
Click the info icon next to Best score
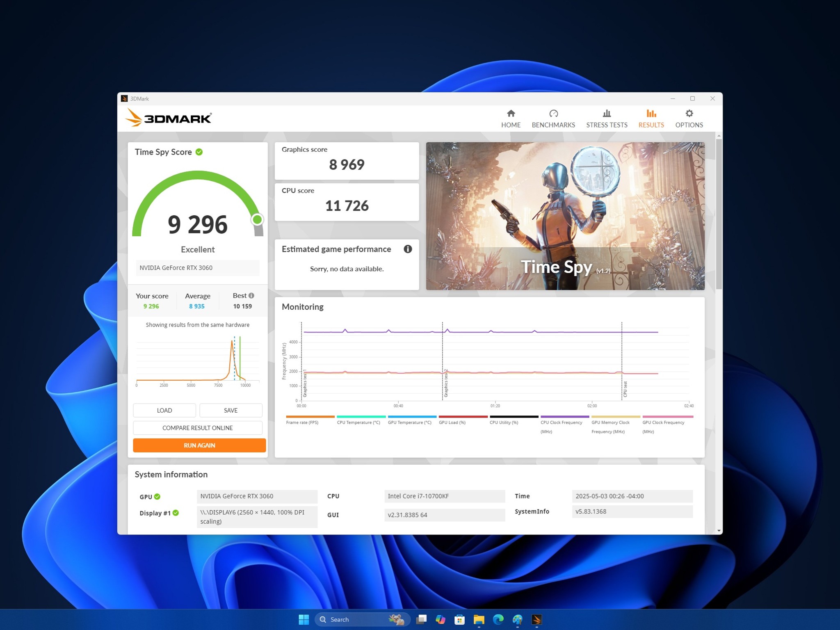(x=251, y=295)
